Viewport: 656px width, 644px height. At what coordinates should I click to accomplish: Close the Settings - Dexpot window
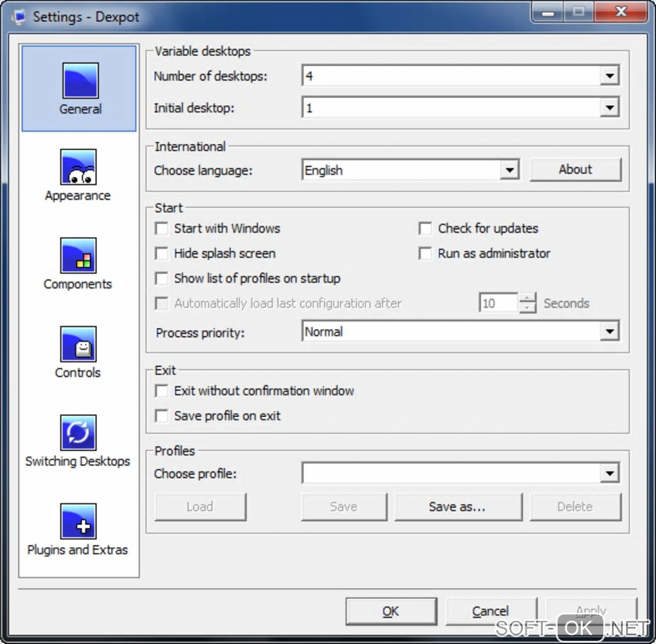click(x=621, y=12)
